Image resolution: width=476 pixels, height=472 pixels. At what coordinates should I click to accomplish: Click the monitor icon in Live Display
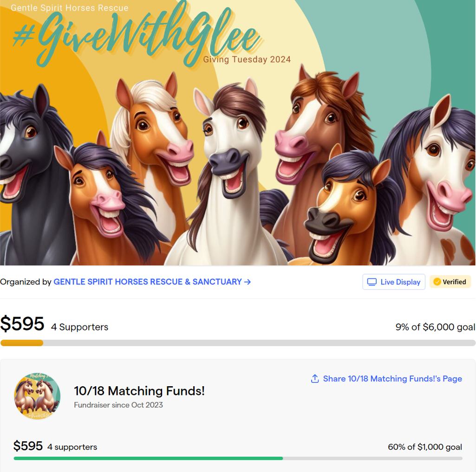[x=372, y=282]
